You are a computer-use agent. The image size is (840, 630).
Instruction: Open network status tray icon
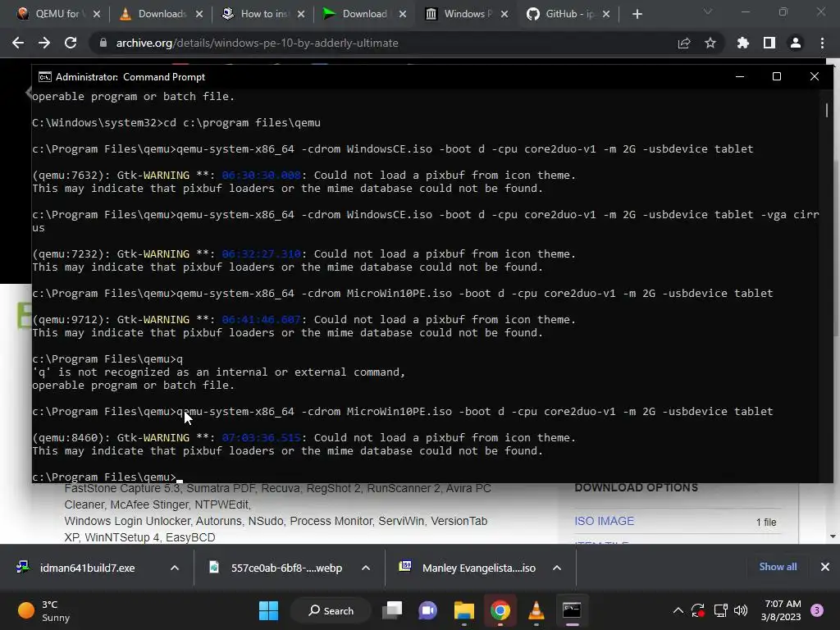[720, 610]
